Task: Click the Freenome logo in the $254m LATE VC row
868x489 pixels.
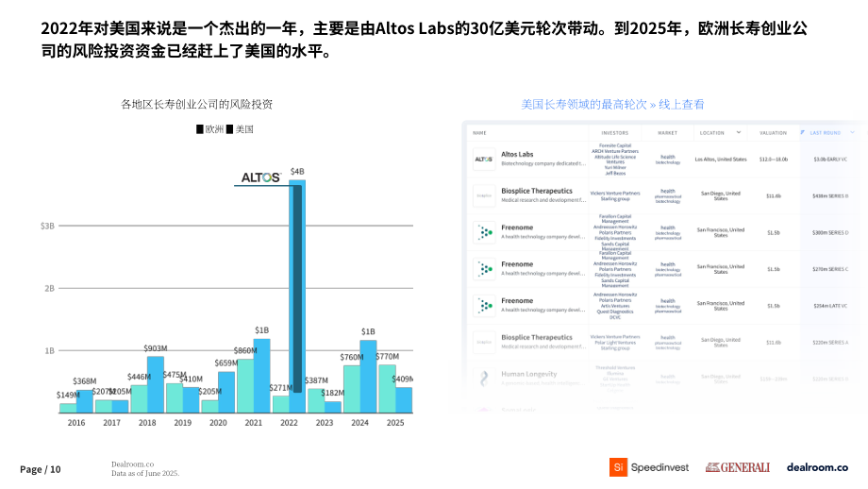Action: pyautogui.click(x=484, y=306)
